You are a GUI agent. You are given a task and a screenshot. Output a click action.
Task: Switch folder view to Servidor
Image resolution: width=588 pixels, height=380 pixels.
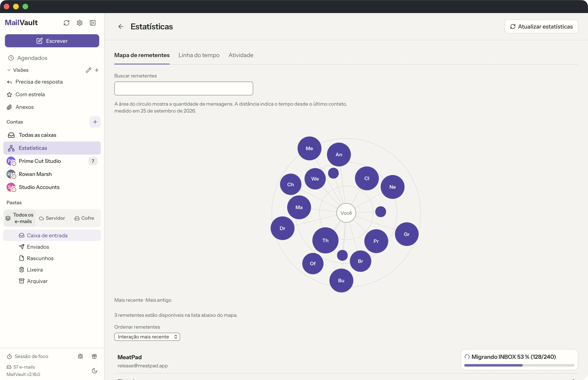pos(52,218)
